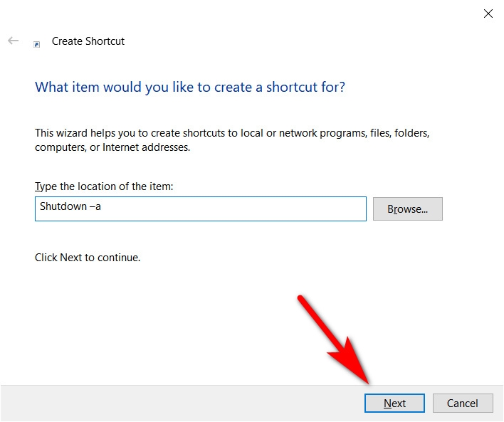Continue with the Next button
504x422 pixels.
394,403
